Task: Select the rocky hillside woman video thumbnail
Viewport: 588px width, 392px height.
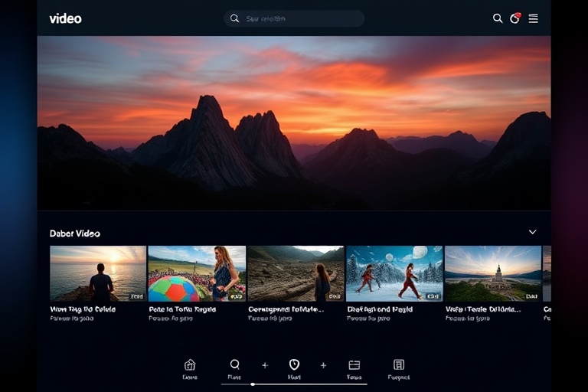Action: [296, 273]
